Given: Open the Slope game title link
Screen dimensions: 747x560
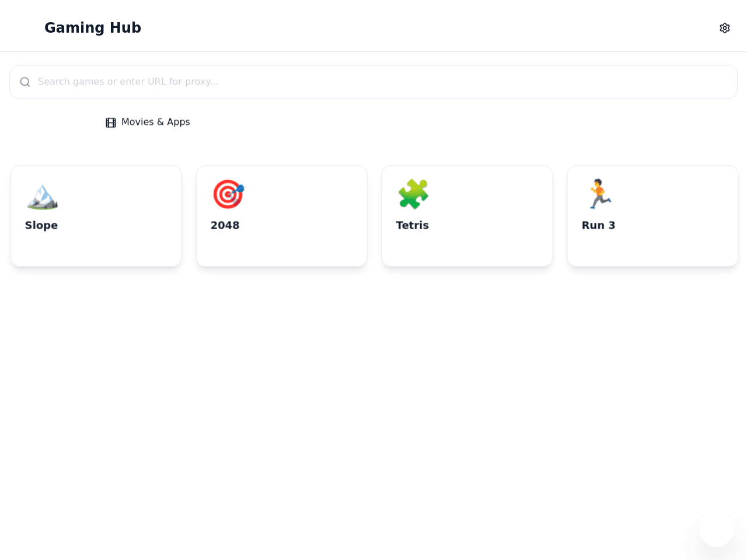Looking at the screenshot, I should pyautogui.click(x=41, y=225).
